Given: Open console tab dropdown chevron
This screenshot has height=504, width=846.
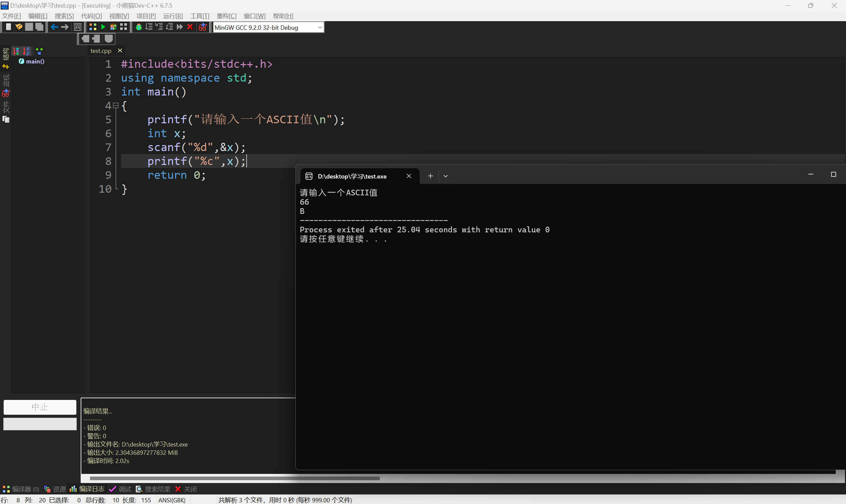Looking at the screenshot, I should coord(446,176).
